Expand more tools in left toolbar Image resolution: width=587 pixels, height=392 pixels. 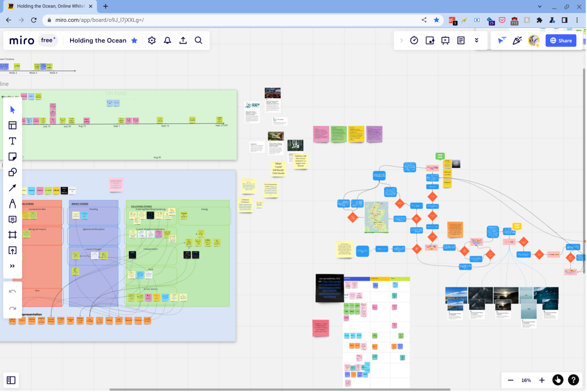(x=12, y=266)
